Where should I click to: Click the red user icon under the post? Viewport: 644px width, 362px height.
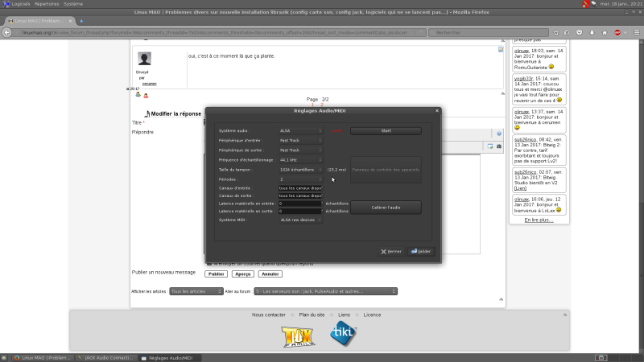[146, 96]
